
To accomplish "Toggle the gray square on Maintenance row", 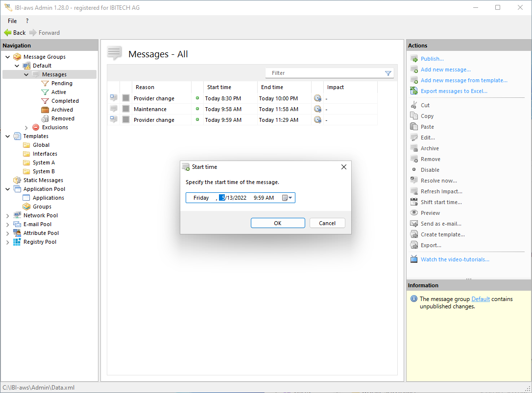I will coord(126,109).
